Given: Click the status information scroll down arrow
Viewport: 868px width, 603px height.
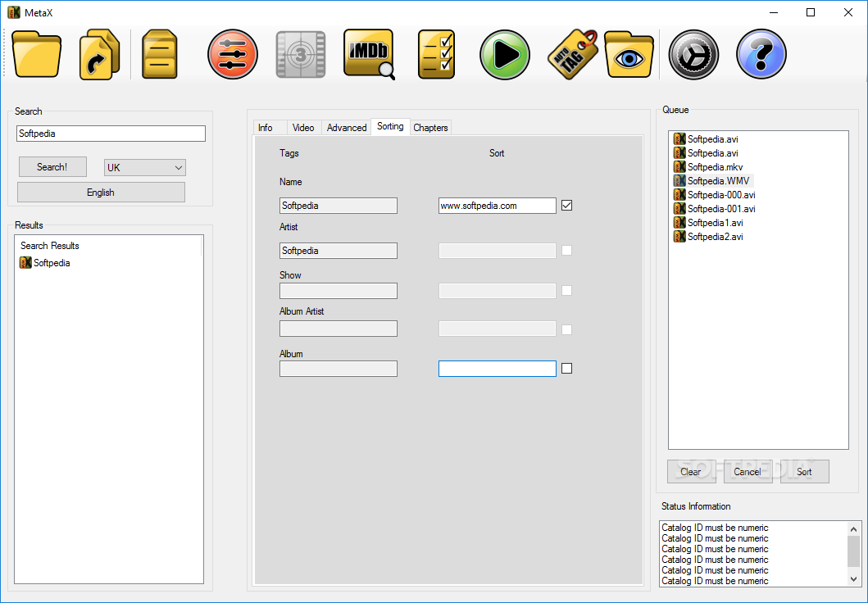Looking at the screenshot, I should (x=853, y=579).
